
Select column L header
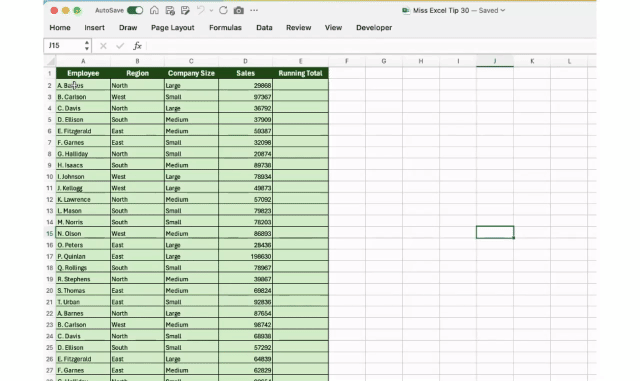pyautogui.click(x=569, y=61)
